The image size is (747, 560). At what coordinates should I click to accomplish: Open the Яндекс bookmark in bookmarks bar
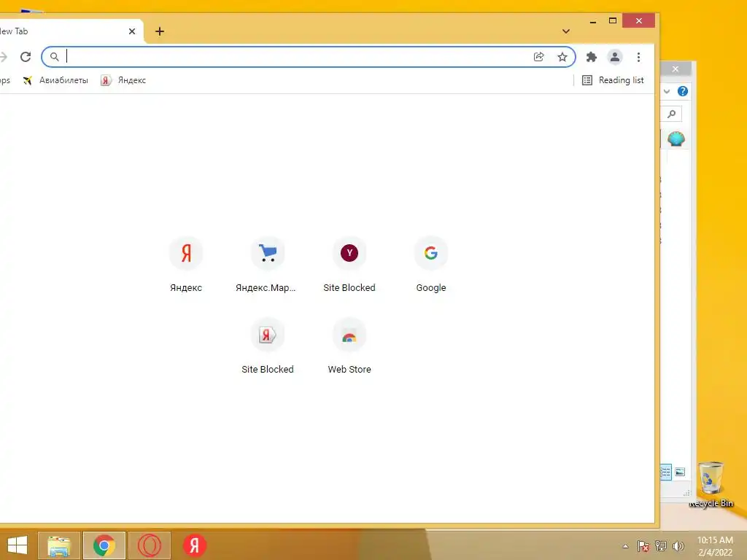tap(123, 80)
